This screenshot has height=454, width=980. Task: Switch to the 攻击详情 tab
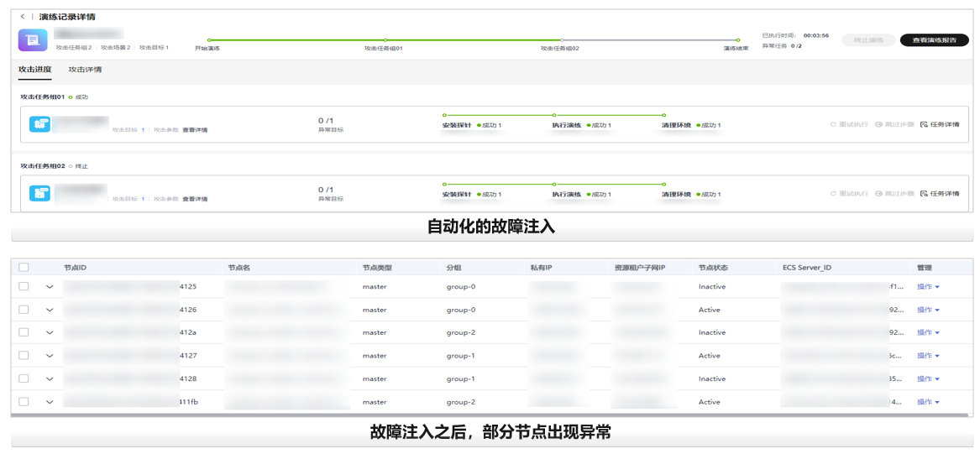click(x=85, y=70)
